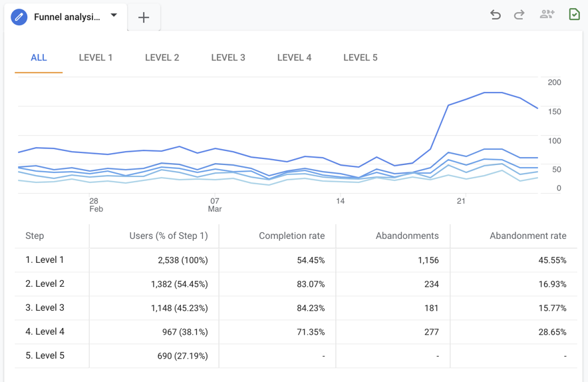The height and width of the screenshot is (382, 588).
Task: Click the Level 4 step row
Action: (x=45, y=331)
